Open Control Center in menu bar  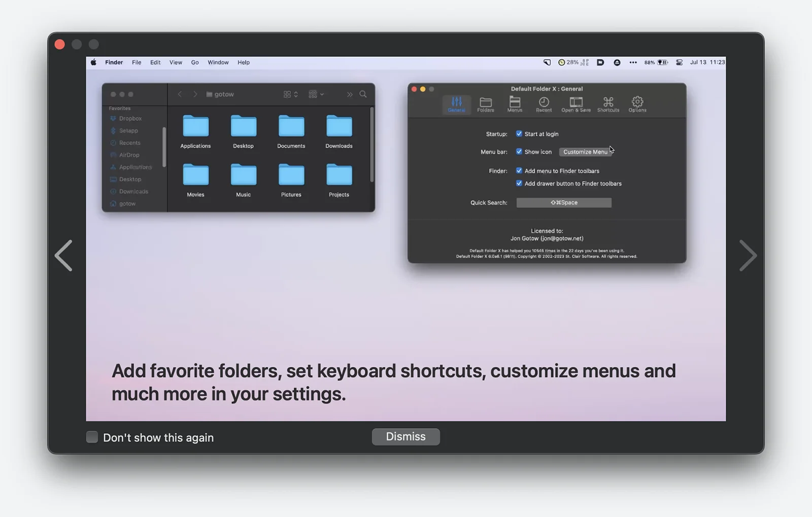click(x=679, y=62)
